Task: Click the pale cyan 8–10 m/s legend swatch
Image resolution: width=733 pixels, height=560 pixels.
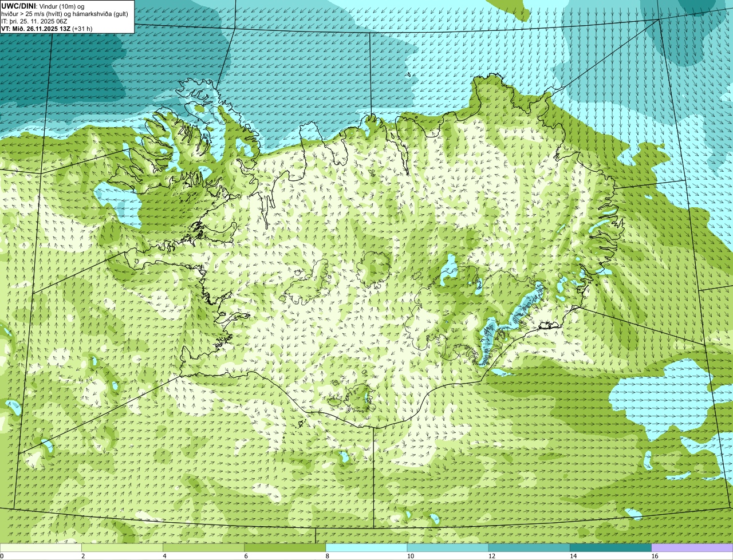Action: click(x=366, y=547)
